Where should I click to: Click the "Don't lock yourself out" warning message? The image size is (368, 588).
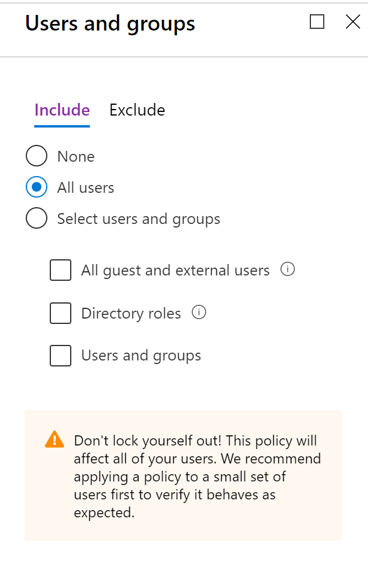pyautogui.click(x=197, y=476)
